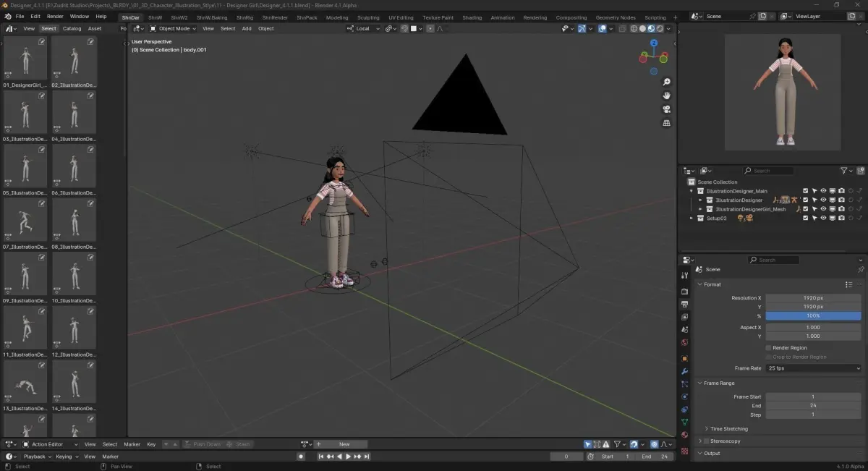Click the Blender logo in the top menu
The height and width of the screenshot is (471, 868).
click(7, 16)
